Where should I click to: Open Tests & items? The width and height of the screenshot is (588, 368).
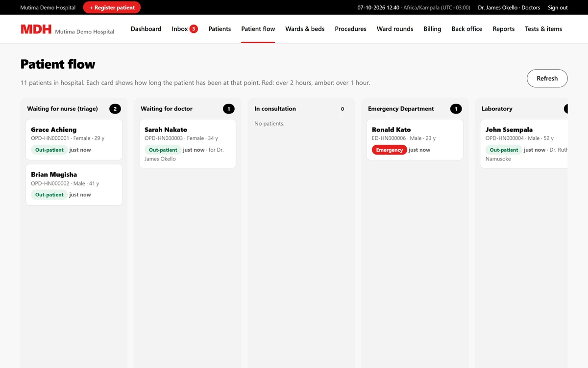pos(543,29)
